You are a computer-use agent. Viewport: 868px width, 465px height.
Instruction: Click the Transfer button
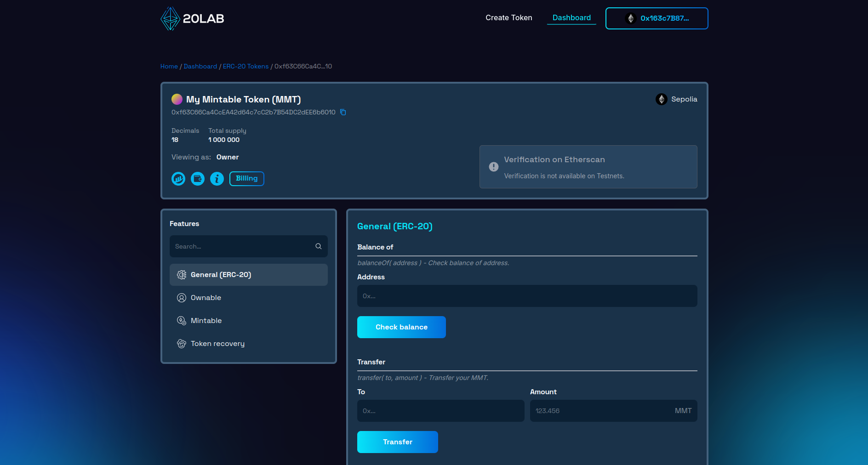coord(398,442)
